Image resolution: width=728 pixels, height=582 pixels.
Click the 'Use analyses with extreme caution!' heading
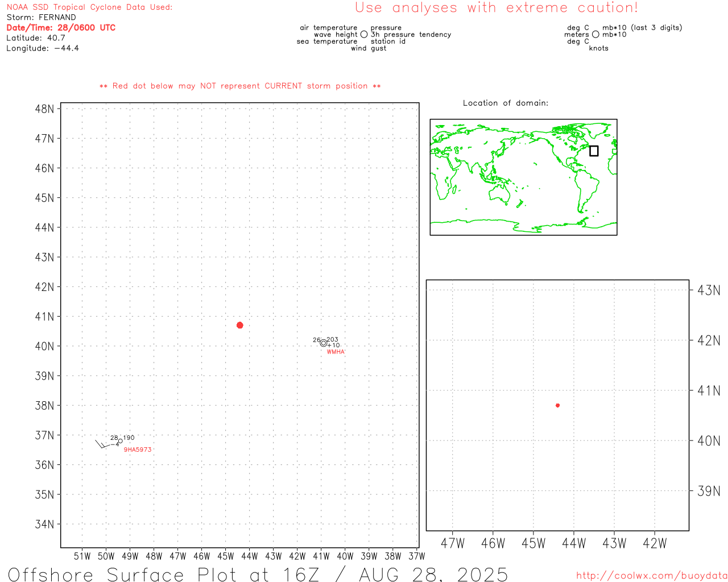(497, 8)
